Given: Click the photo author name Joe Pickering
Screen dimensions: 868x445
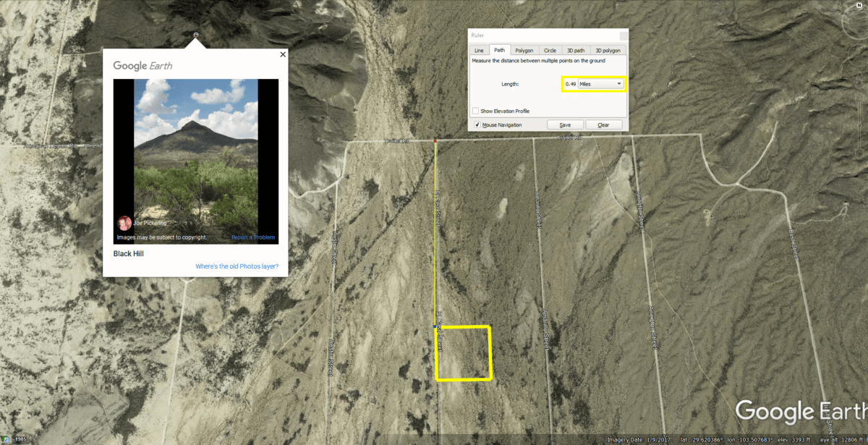Looking at the screenshot, I should tap(150, 223).
